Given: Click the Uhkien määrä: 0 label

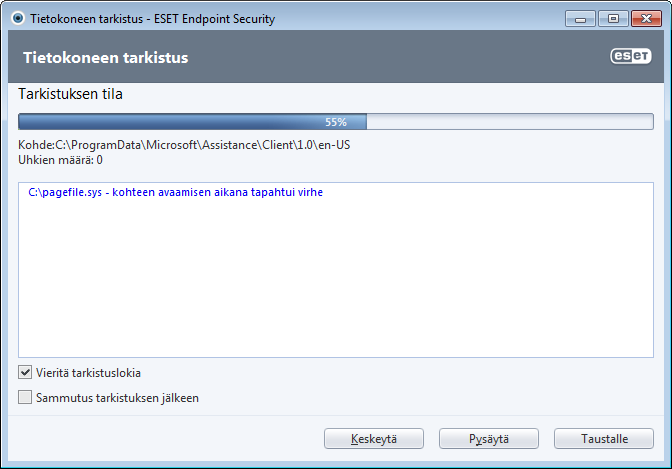Looking at the screenshot, I should 60,160.
